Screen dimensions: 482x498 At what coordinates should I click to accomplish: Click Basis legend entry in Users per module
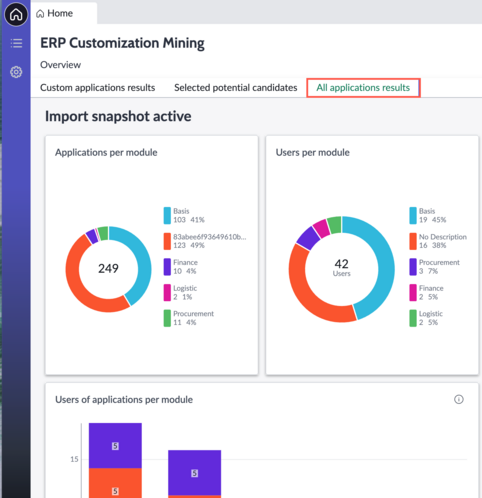point(428,215)
